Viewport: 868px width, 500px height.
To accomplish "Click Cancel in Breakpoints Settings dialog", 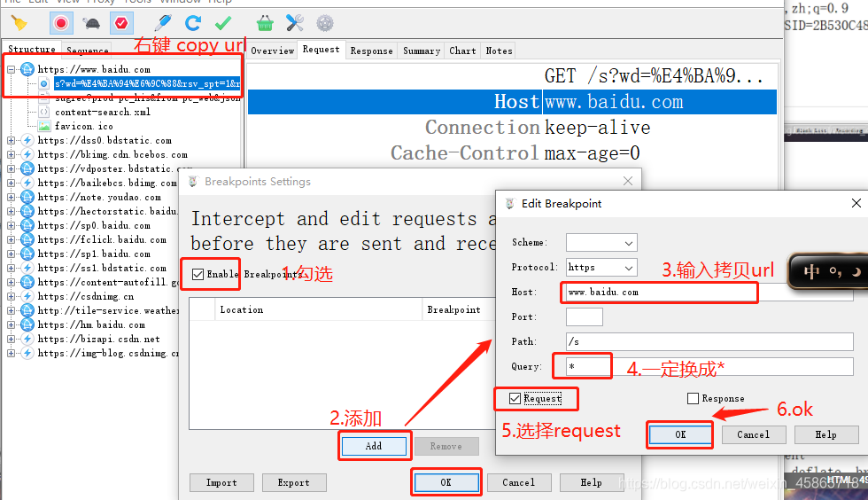I will pyautogui.click(x=519, y=483).
